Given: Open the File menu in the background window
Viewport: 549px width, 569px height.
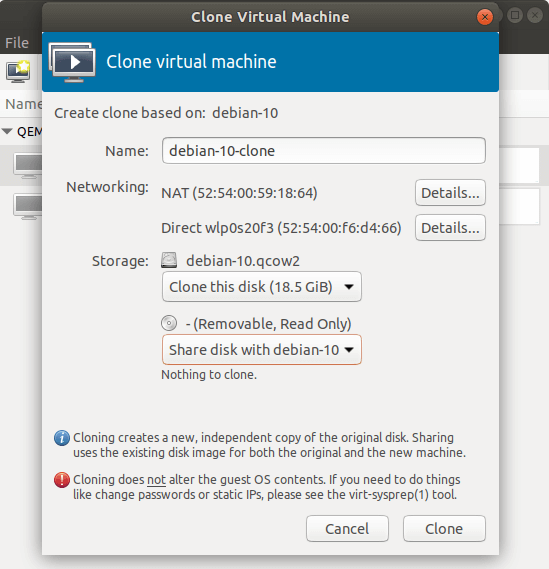Looking at the screenshot, I should [17, 43].
